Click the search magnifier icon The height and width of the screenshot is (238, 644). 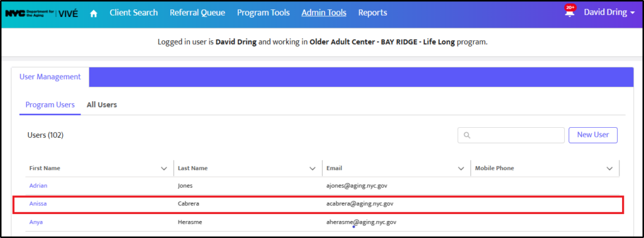click(x=467, y=135)
